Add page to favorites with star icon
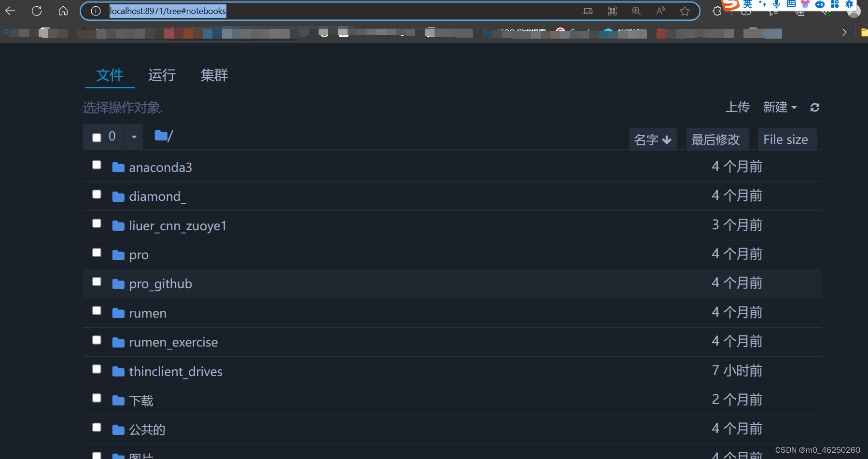The image size is (868, 459). pyautogui.click(x=685, y=11)
